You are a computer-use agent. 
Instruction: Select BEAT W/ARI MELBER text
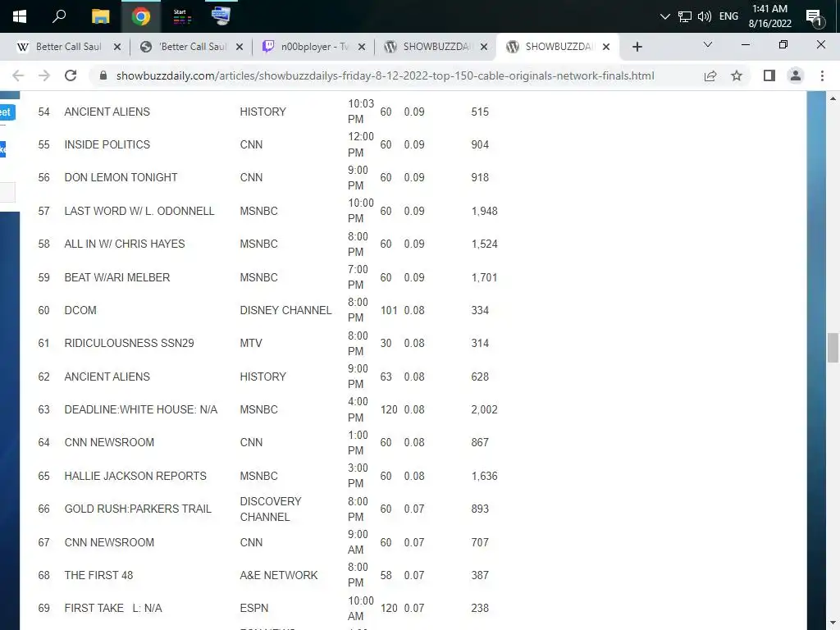point(116,277)
